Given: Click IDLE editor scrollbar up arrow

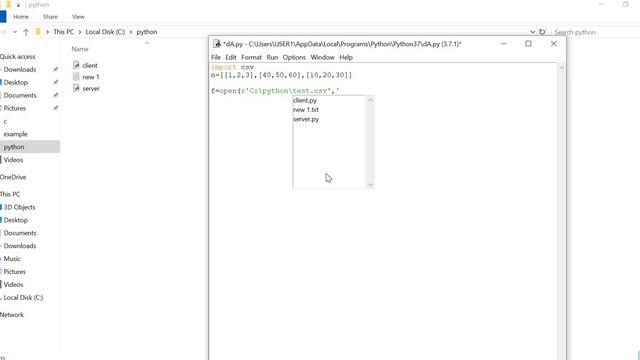Looking at the screenshot, I should click(x=562, y=68).
